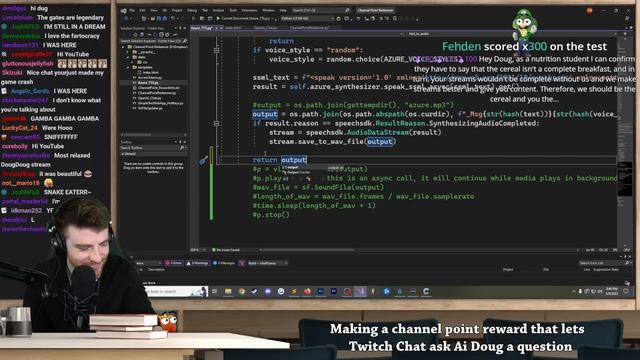The height and width of the screenshot is (360, 640).
Task: Click the undo icon in the toolbar
Action: 173,19
